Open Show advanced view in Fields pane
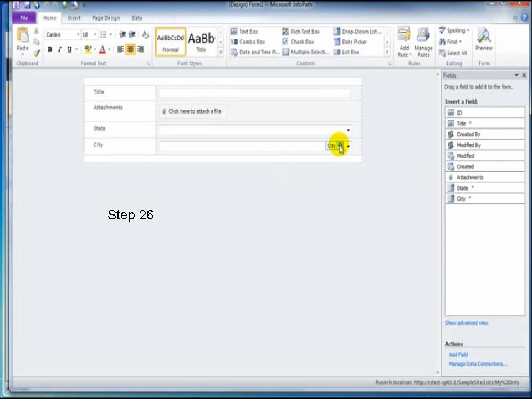Viewport: 532px width, 399px height. [466, 323]
